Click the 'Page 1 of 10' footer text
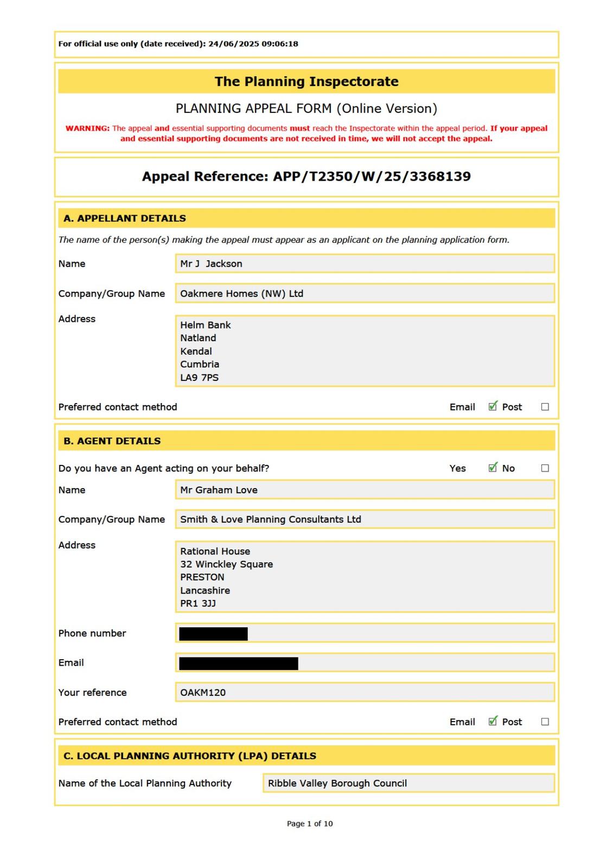This screenshot has width=613, height=868. [x=310, y=824]
